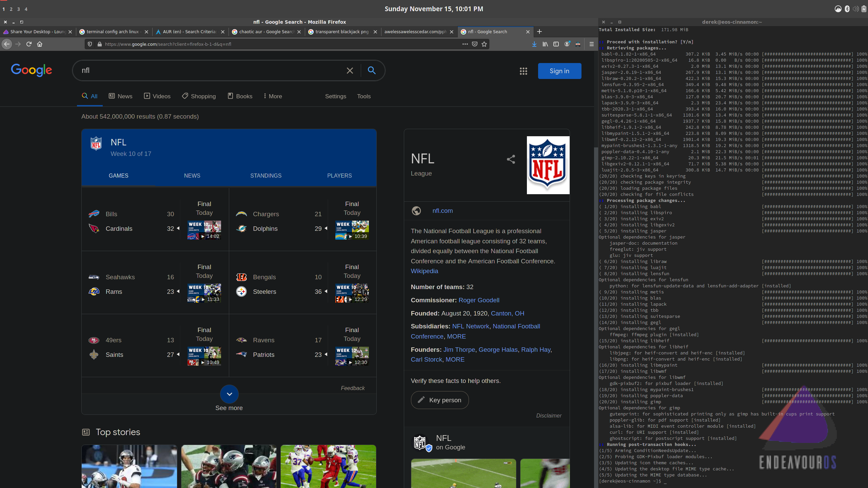Share the NFL knowledge panel
868x488 pixels.
pyautogui.click(x=511, y=159)
